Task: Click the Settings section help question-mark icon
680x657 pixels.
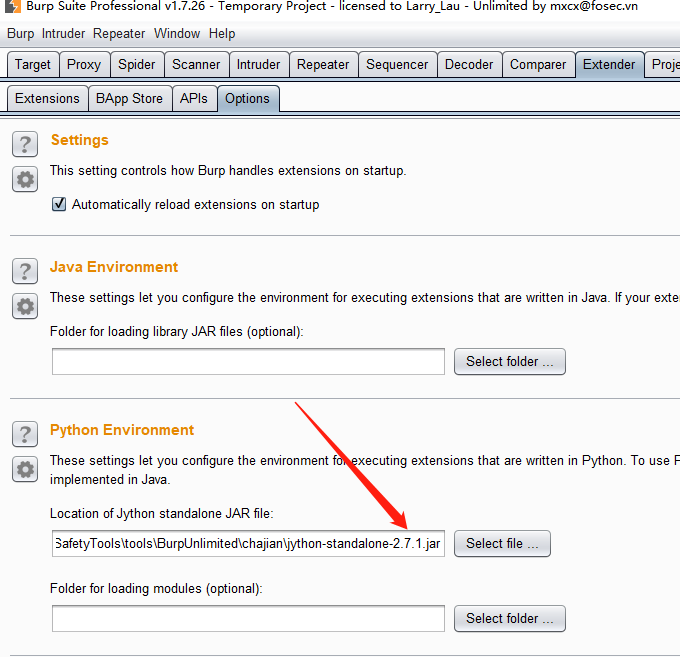Action: [x=25, y=144]
